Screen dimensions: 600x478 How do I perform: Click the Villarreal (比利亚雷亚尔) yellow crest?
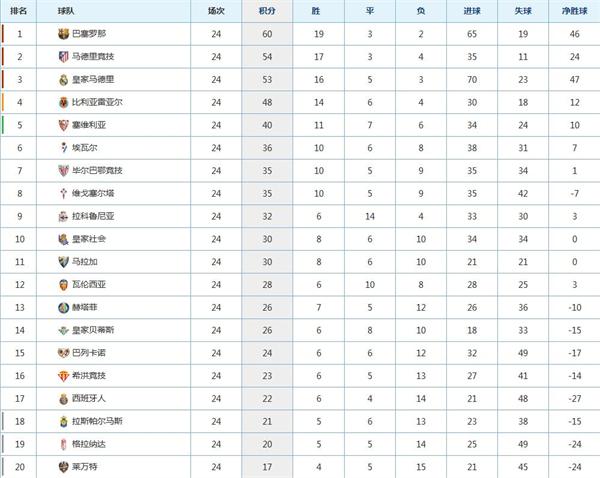click(x=64, y=102)
